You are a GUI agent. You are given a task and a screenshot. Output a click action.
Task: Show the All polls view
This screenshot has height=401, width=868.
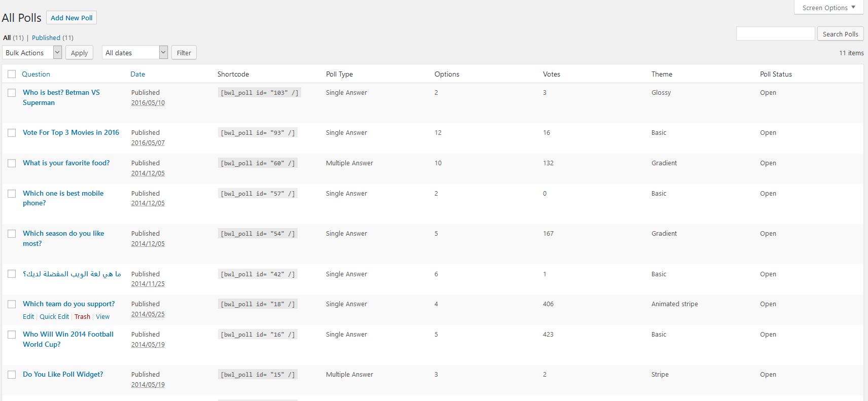click(x=7, y=38)
